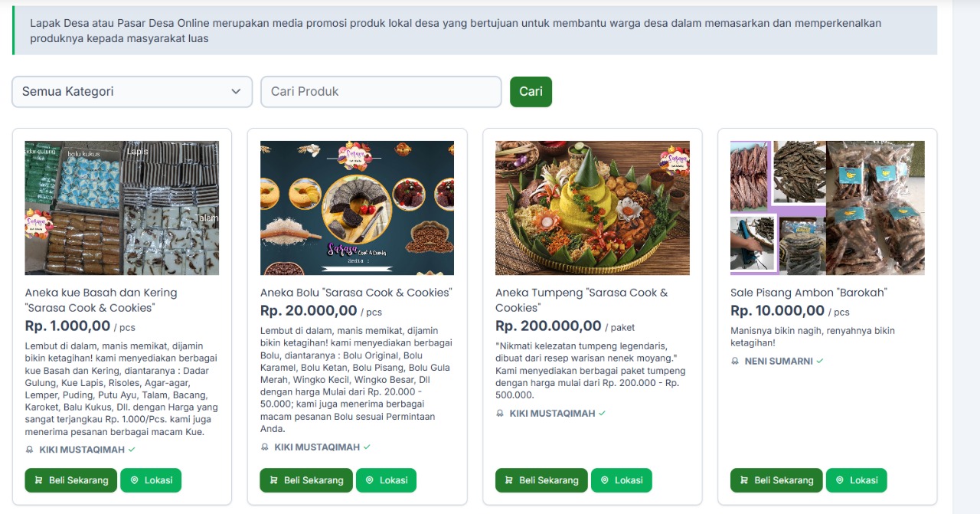Click seller badge icon on Aneka kue Basah card

pyautogui.click(x=30, y=450)
